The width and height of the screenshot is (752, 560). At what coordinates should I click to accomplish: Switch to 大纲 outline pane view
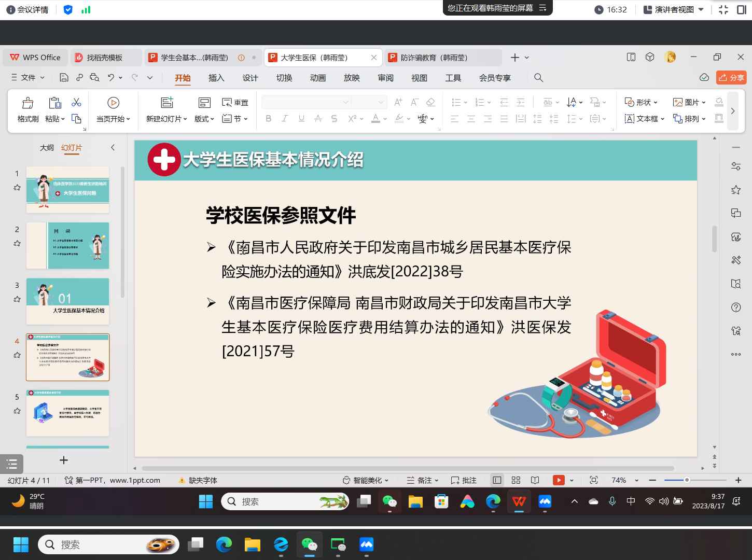[x=47, y=148]
